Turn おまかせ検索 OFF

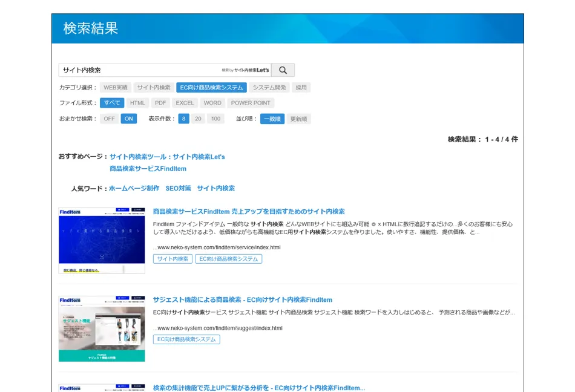(110, 119)
